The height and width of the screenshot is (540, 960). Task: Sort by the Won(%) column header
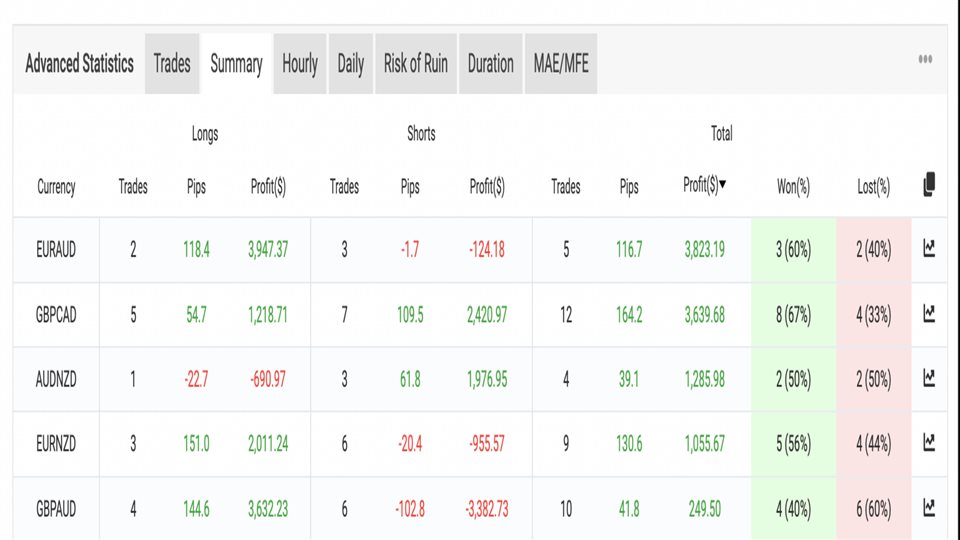(793, 187)
